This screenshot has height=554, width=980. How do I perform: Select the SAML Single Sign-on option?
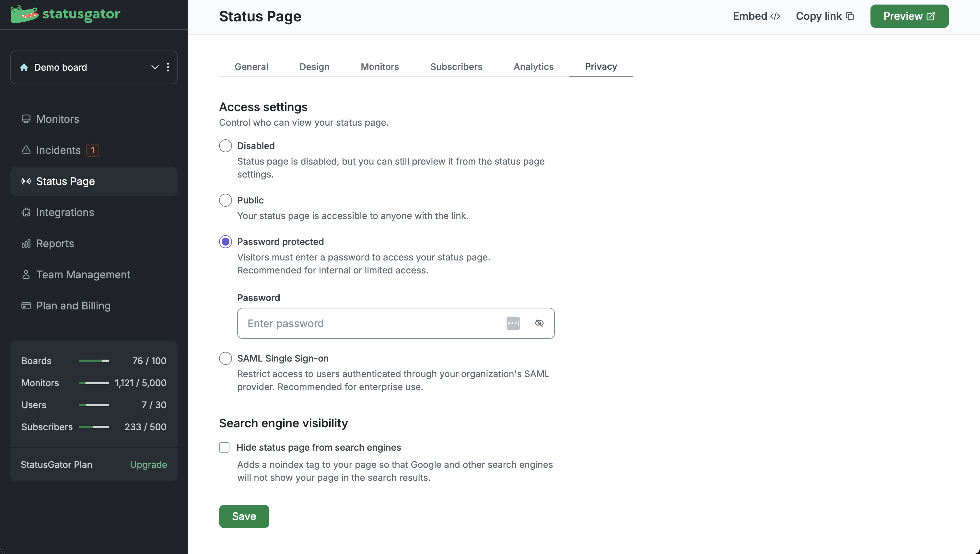click(x=225, y=358)
